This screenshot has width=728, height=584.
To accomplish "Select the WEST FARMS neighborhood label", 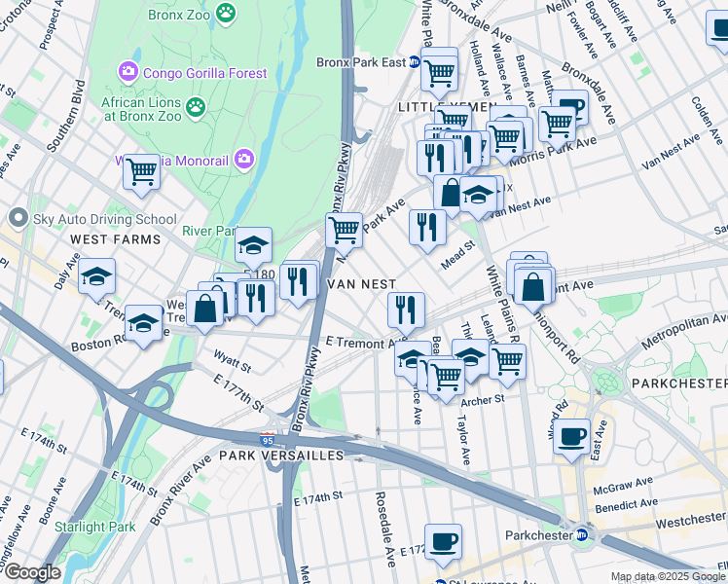I will point(116,239).
